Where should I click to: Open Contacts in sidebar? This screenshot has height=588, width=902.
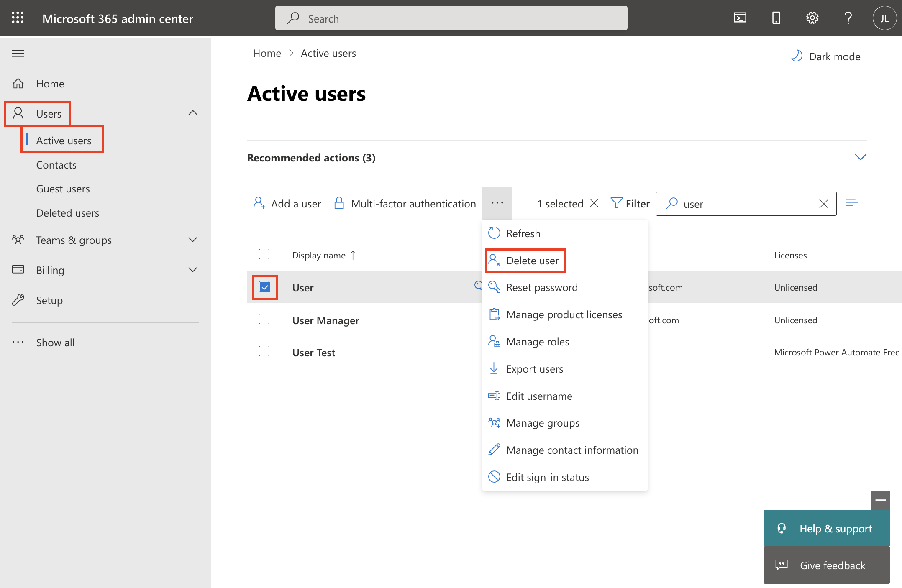coord(56,165)
